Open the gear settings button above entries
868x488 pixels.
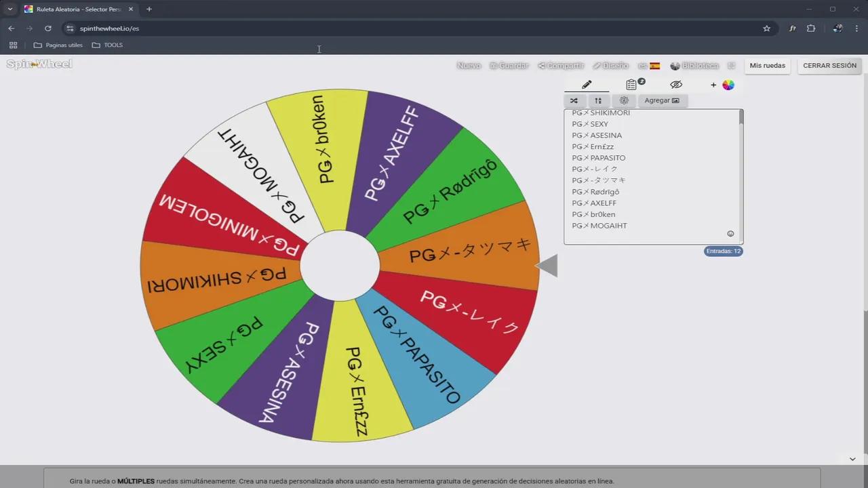point(624,100)
